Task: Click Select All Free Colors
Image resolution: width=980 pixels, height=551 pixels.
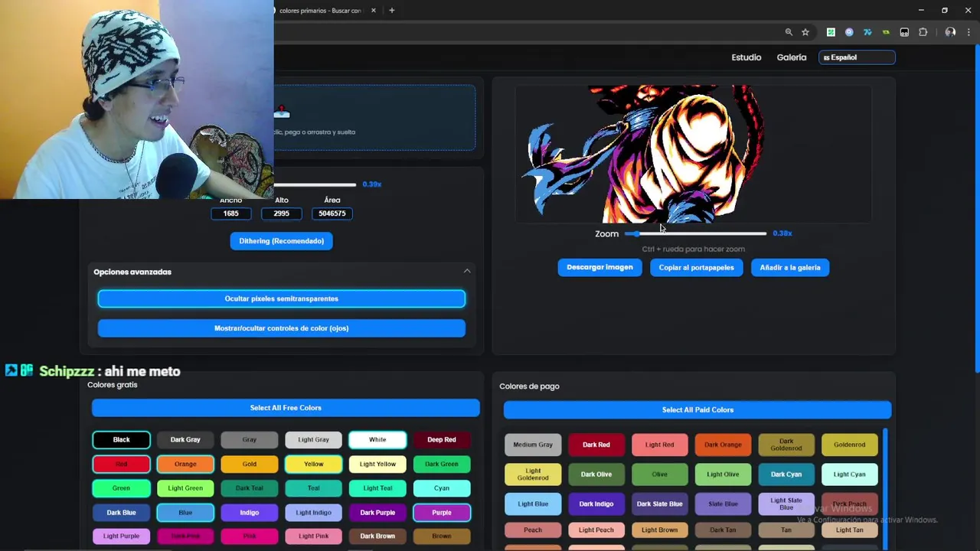Action: coord(286,408)
